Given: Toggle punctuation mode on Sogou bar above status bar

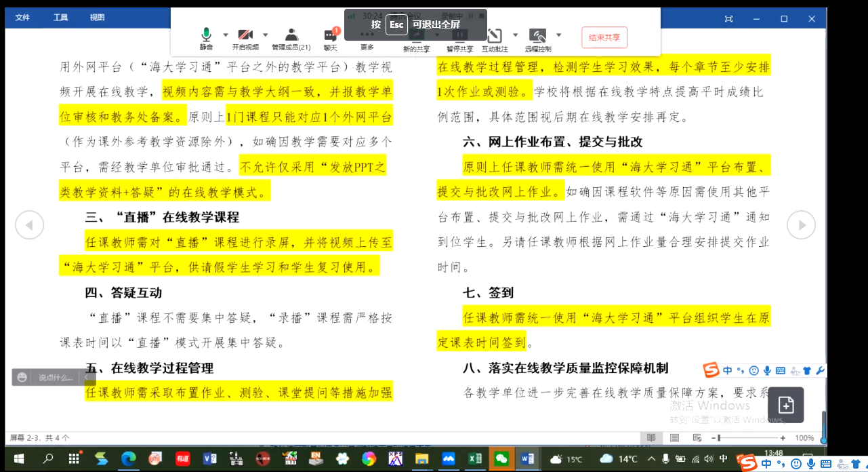Looking at the screenshot, I should click(741, 370).
